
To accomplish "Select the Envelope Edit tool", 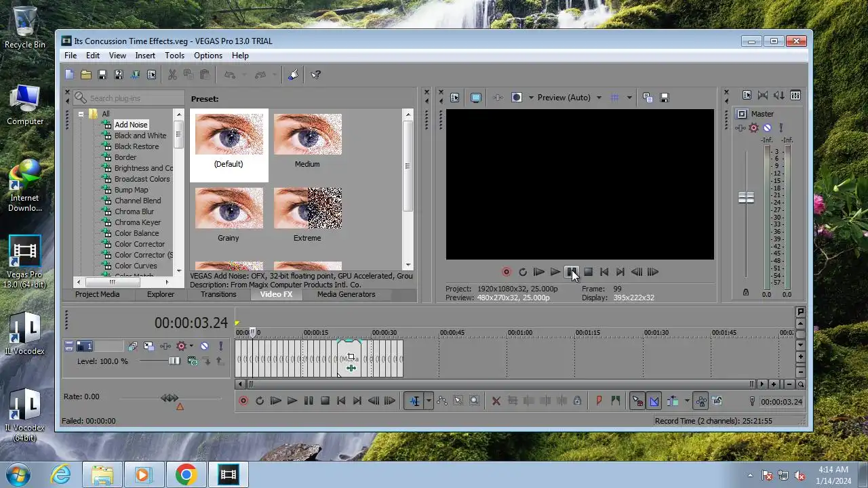I will pyautogui.click(x=441, y=401).
